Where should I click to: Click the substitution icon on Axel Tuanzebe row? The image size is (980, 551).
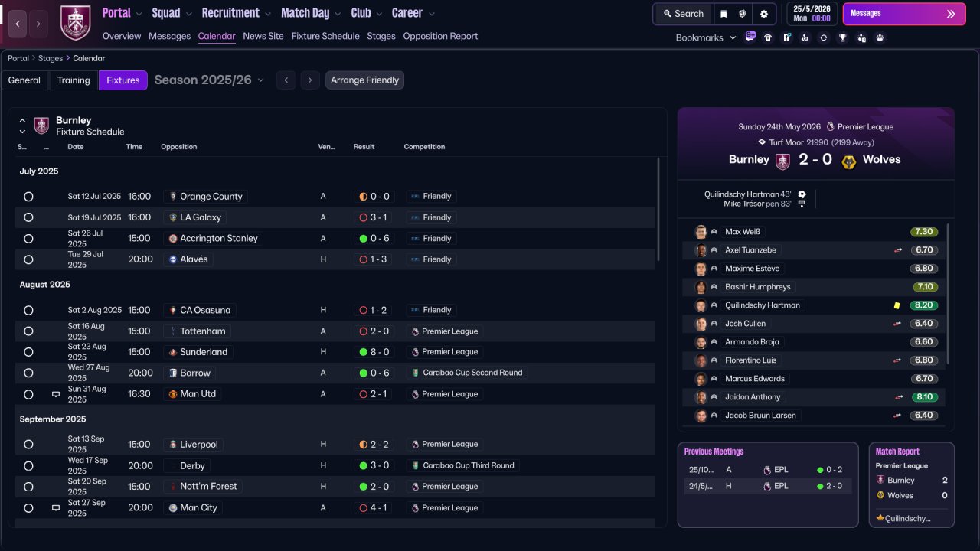pos(898,250)
